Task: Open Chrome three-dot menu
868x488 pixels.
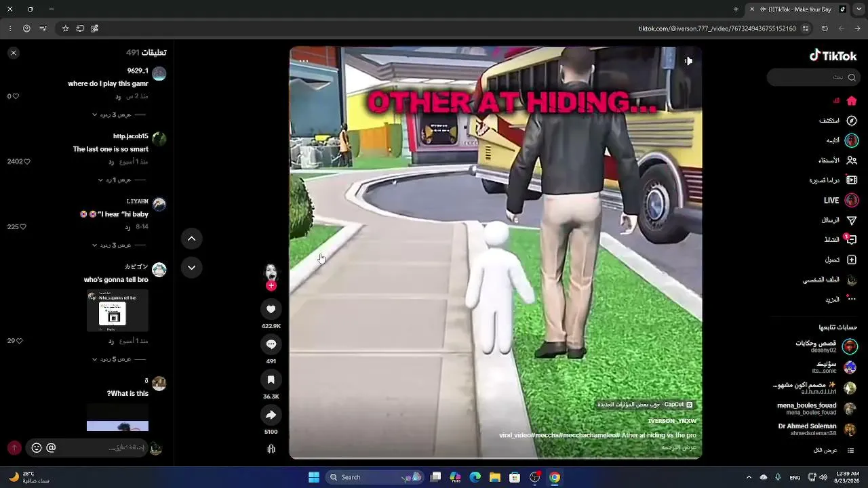Action: pyautogui.click(x=9, y=28)
